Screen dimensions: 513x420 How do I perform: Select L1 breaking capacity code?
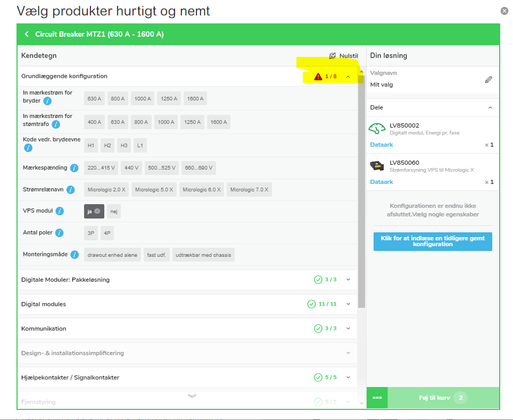coord(140,146)
